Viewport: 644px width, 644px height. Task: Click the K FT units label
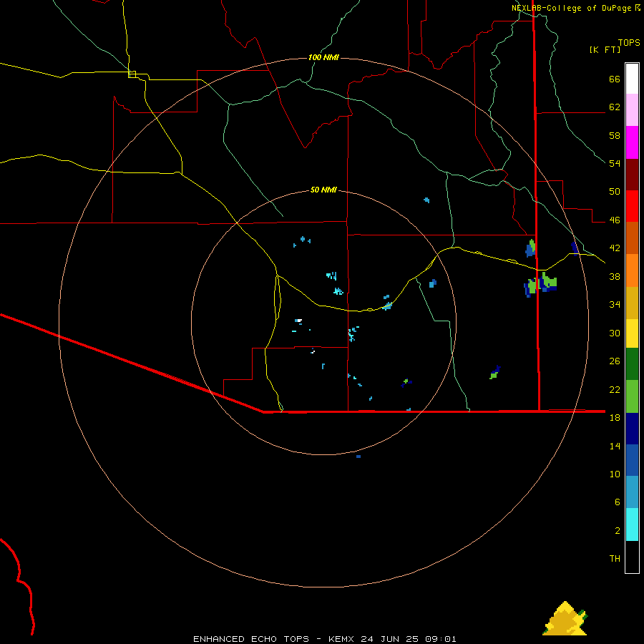point(605,49)
